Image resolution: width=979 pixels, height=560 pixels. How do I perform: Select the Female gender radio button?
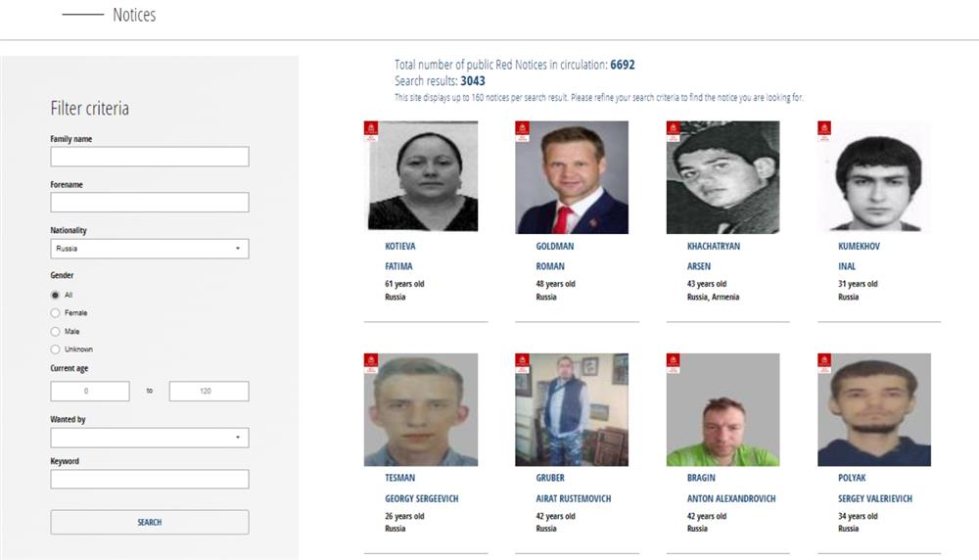click(55, 313)
